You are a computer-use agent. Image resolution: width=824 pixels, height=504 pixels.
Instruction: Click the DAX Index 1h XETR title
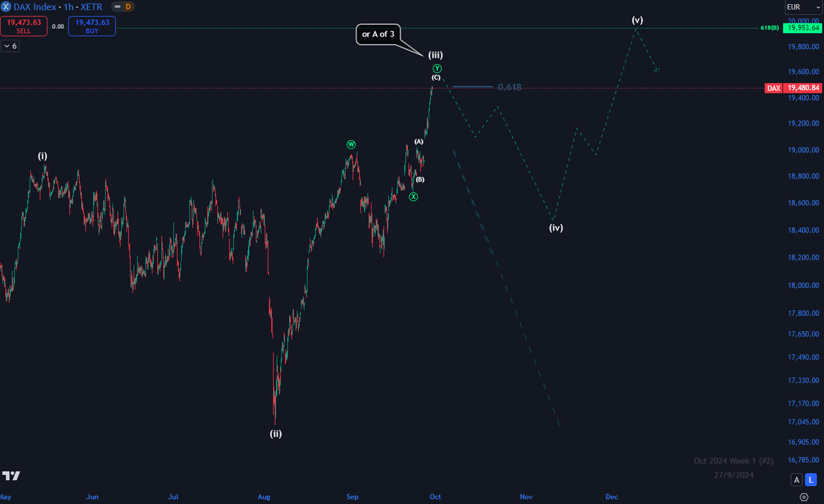[x=58, y=7]
